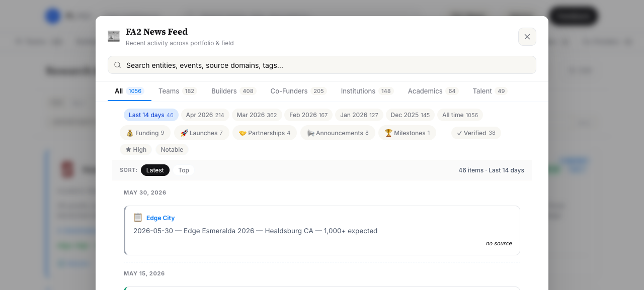Image resolution: width=644 pixels, height=290 pixels.
Task: Select the All time range chip
Action: coord(460,115)
